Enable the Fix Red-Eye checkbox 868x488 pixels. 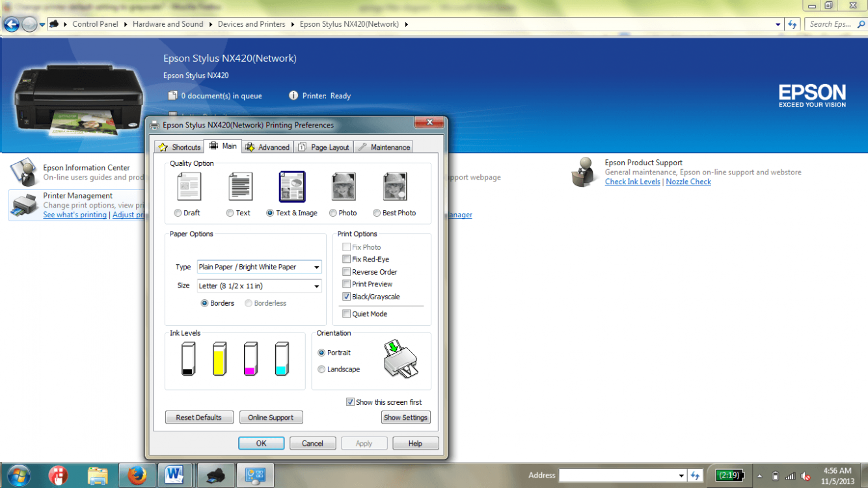tap(346, 259)
